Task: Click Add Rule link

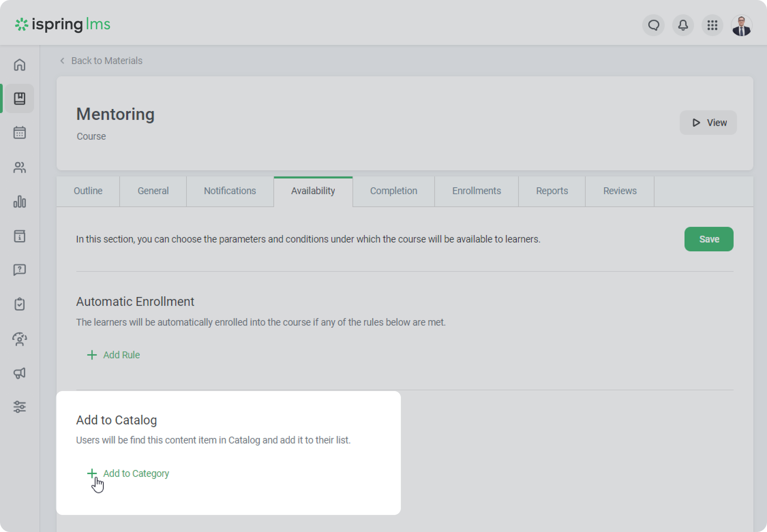Action: [x=114, y=355]
